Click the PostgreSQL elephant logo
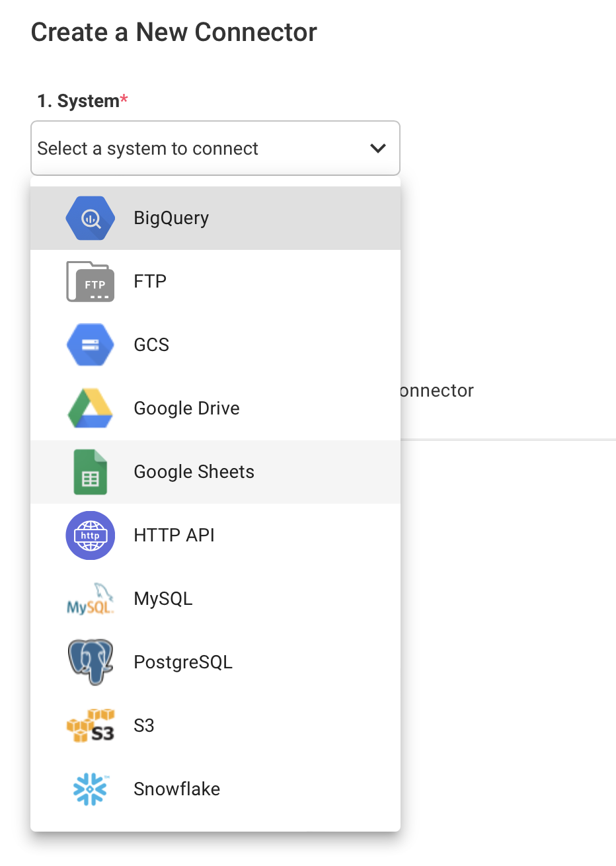Viewport: 616px width, 866px height. tap(91, 662)
